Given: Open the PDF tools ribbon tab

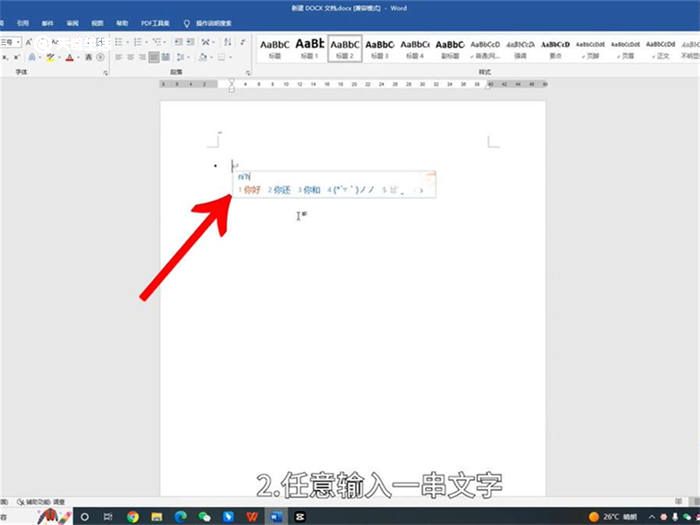Looking at the screenshot, I should point(155,23).
